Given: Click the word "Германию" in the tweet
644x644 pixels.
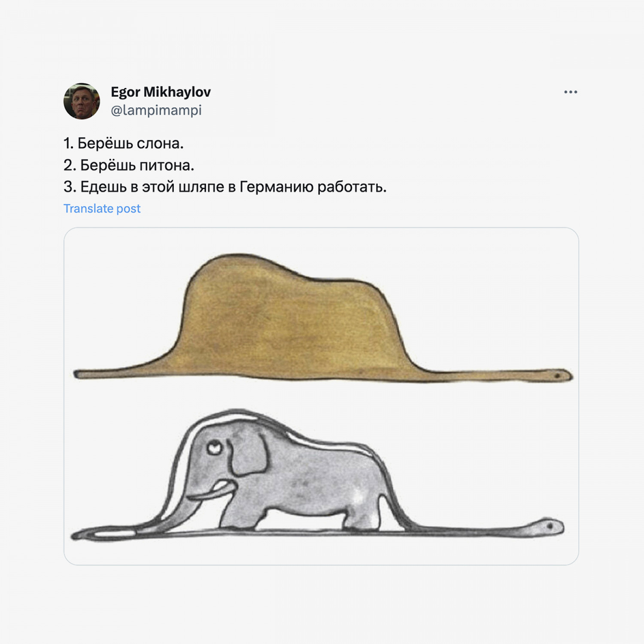Looking at the screenshot, I should point(276,187).
